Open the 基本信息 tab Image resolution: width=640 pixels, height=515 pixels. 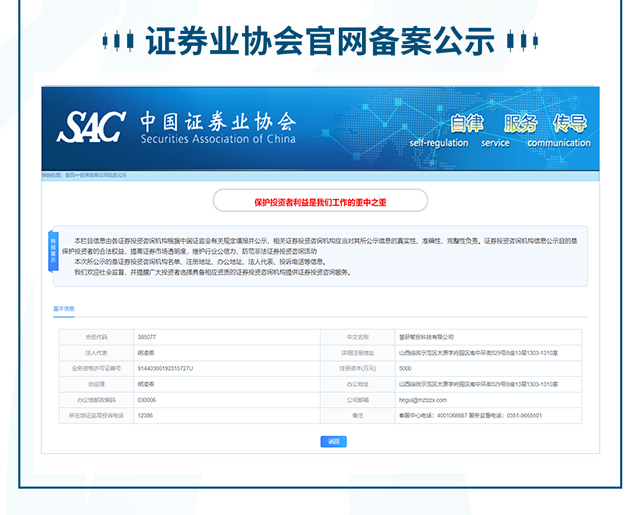coord(64,309)
